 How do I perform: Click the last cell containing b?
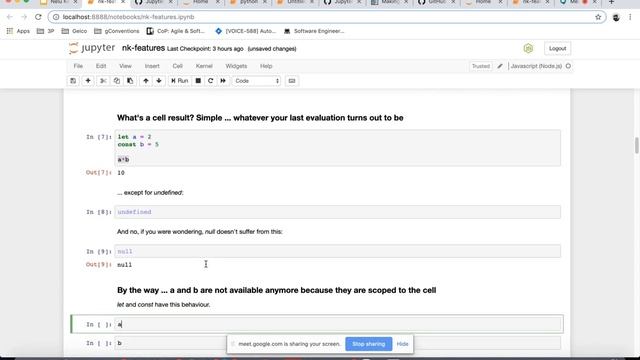[338, 343]
